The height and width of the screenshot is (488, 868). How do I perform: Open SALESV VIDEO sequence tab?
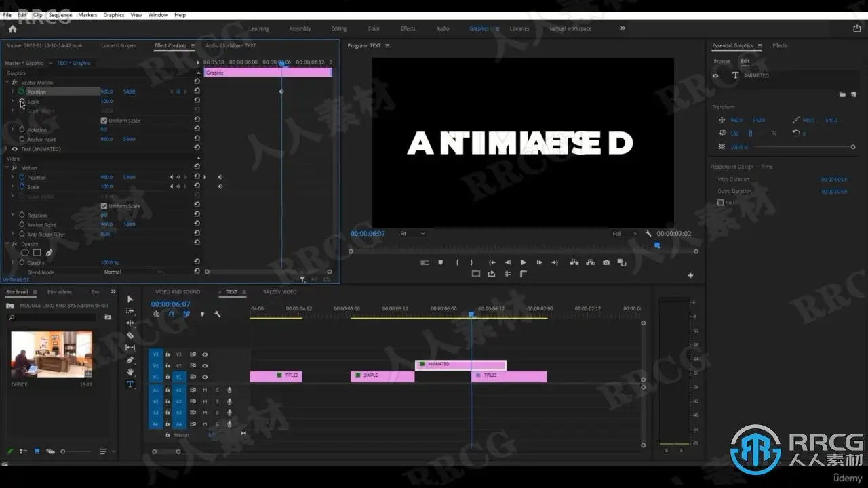click(x=279, y=292)
